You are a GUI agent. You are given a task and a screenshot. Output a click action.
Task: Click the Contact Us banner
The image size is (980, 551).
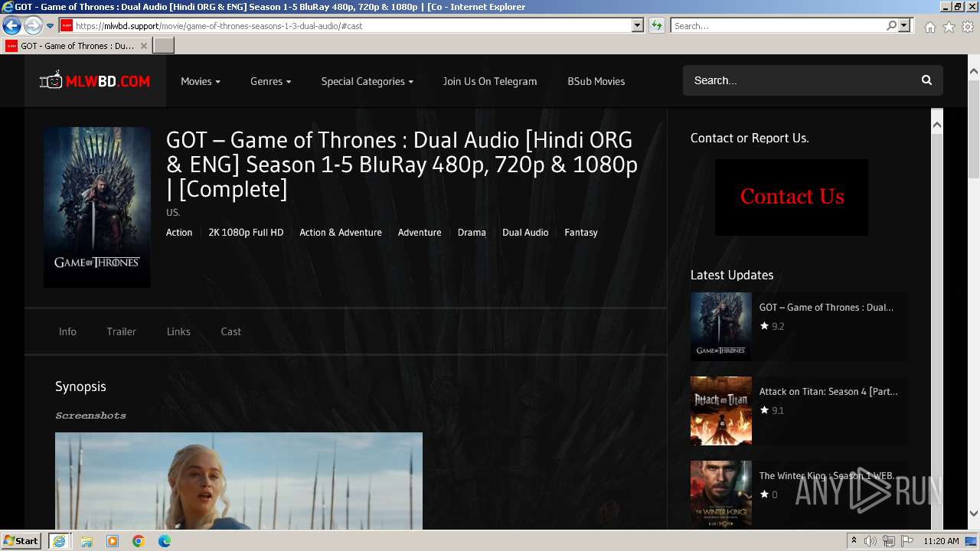click(x=792, y=197)
